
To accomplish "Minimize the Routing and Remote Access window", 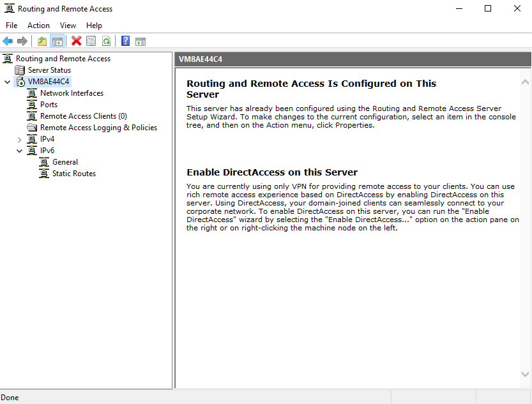I will click(x=459, y=8).
